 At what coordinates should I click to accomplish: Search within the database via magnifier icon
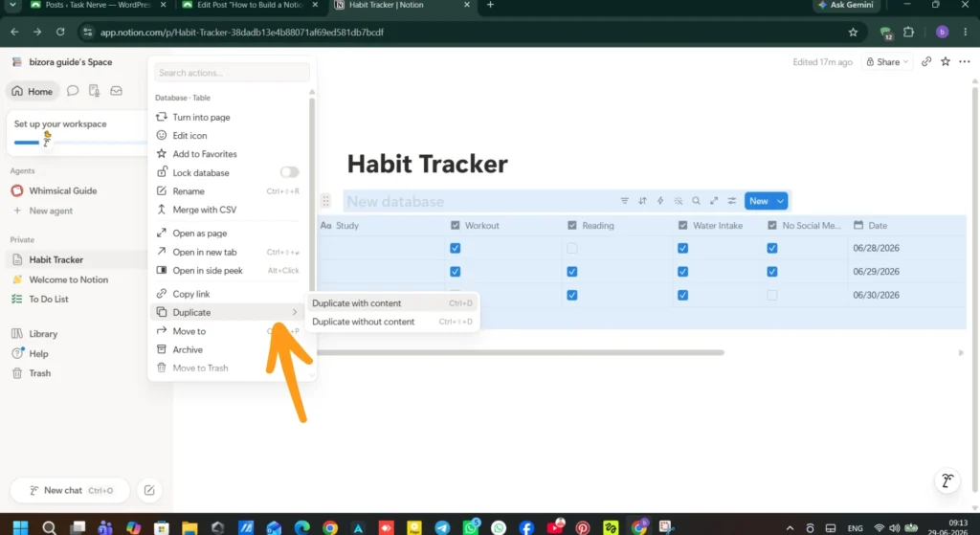click(696, 201)
